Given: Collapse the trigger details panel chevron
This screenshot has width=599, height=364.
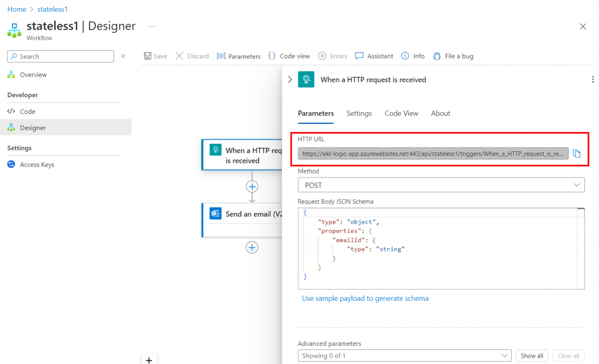Looking at the screenshot, I should click(x=290, y=79).
